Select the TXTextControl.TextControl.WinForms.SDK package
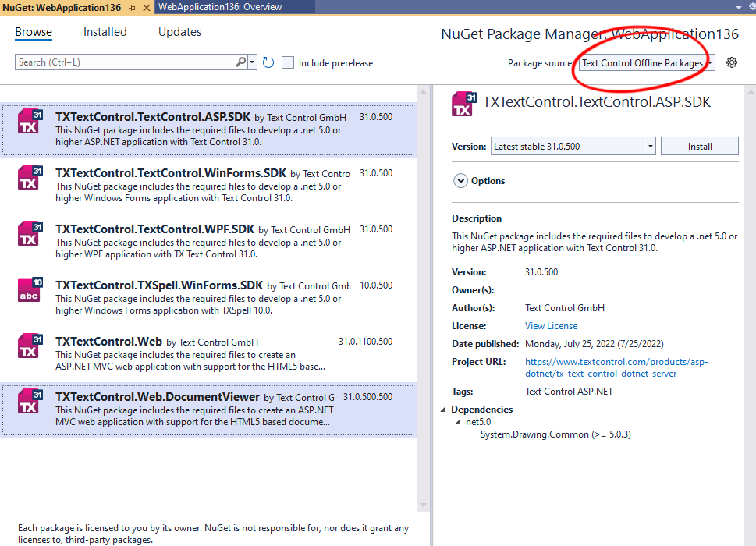The height and width of the screenshot is (546, 756). [x=208, y=186]
